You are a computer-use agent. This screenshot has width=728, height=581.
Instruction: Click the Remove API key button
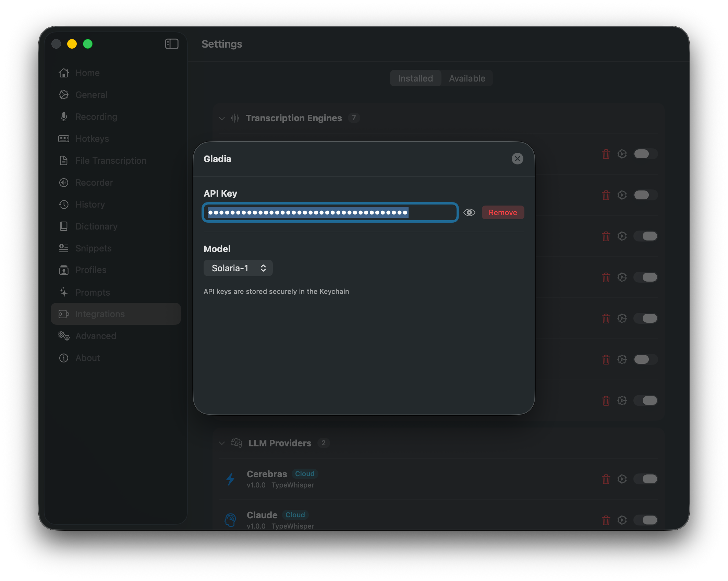click(x=502, y=212)
